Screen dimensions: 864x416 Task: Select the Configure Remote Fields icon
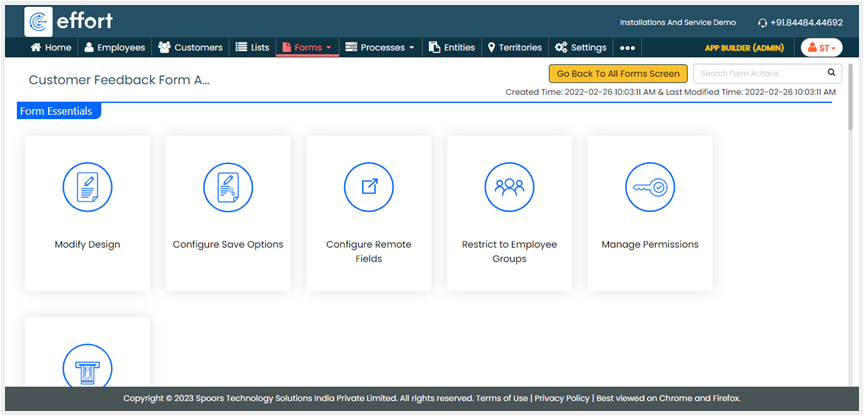(x=369, y=187)
